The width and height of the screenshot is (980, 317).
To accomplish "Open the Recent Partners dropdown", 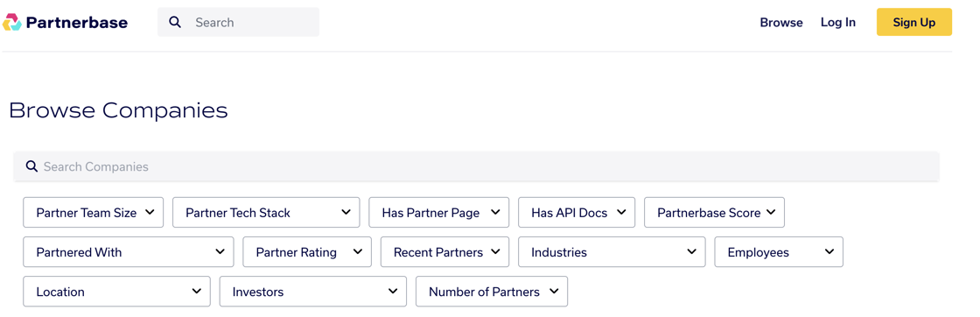I will tap(445, 252).
